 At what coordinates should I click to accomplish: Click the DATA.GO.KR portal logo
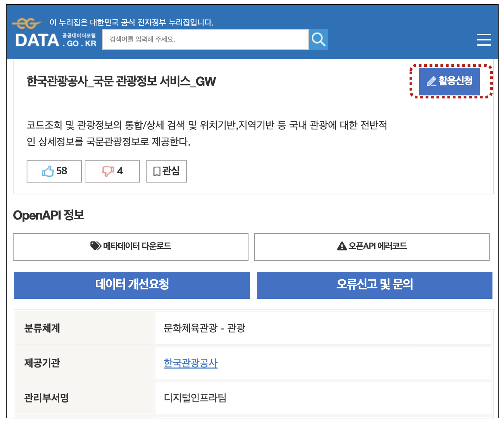(x=56, y=40)
